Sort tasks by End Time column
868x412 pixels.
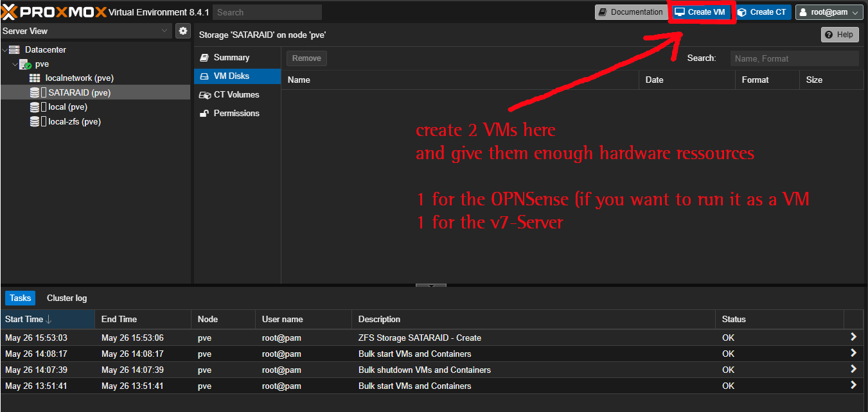pyautogui.click(x=143, y=320)
